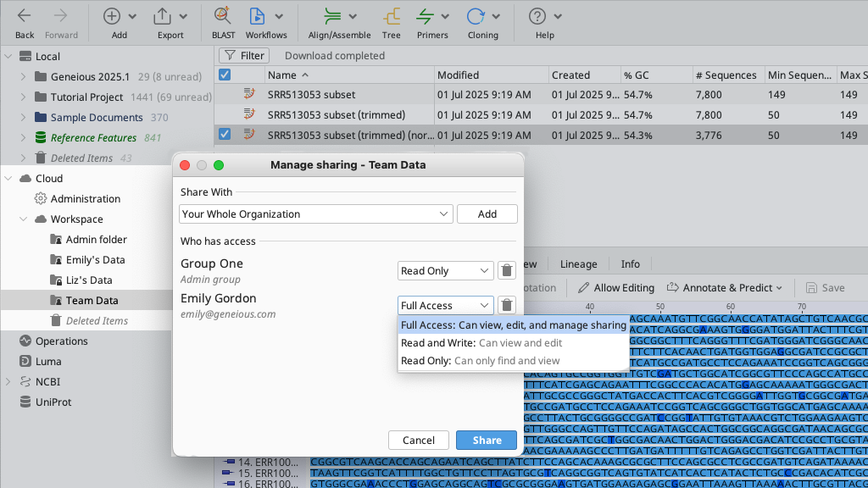The image size is (868, 488).
Task: Expand the Tutorial Project folder
Action: [24, 97]
